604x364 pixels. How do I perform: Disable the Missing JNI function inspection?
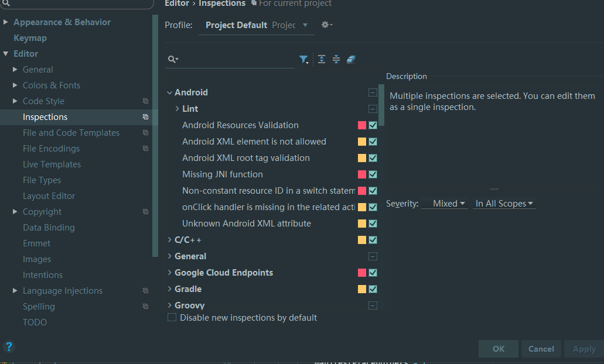pos(373,174)
